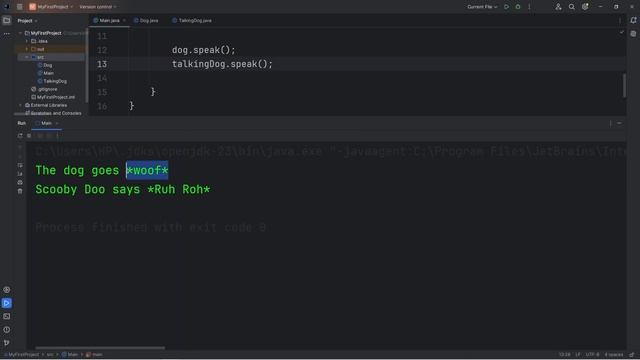Image resolution: width=640 pixels, height=360 pixels.
Task: Open the Version control dropdown
Action: pos(98,7)
